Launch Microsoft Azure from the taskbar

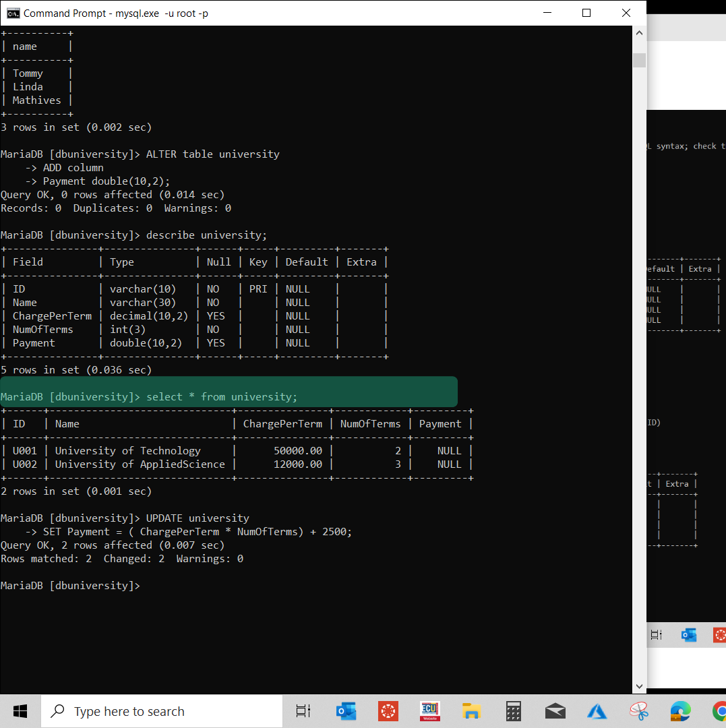coord(597,710)
